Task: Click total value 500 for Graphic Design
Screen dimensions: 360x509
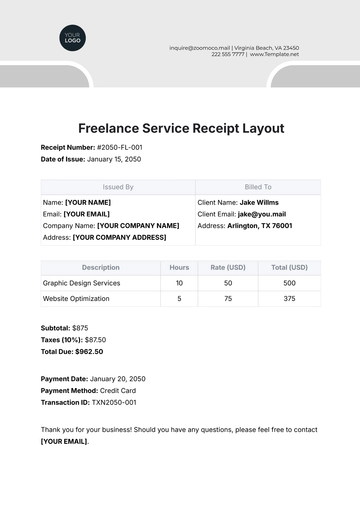Action: [289, 283]
